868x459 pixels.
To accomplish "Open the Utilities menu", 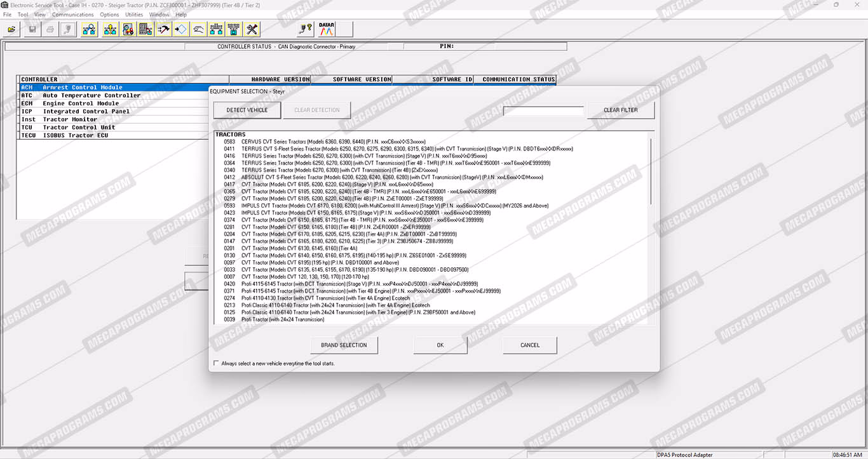I will 134,15.
